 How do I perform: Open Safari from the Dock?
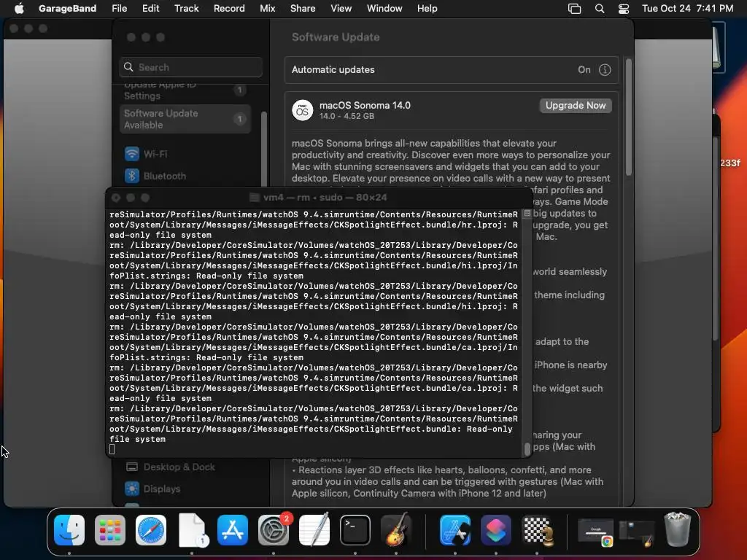click(151, 530)
